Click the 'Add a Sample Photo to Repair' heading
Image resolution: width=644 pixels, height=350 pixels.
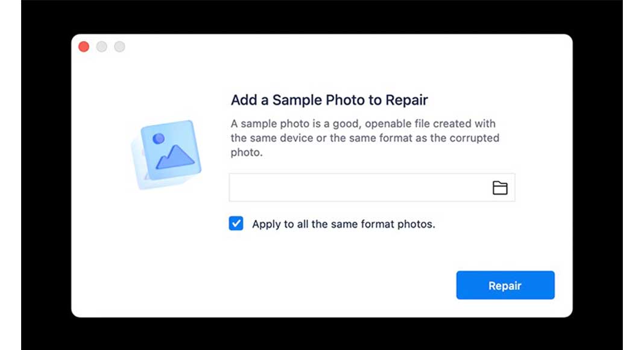point(329,100)
